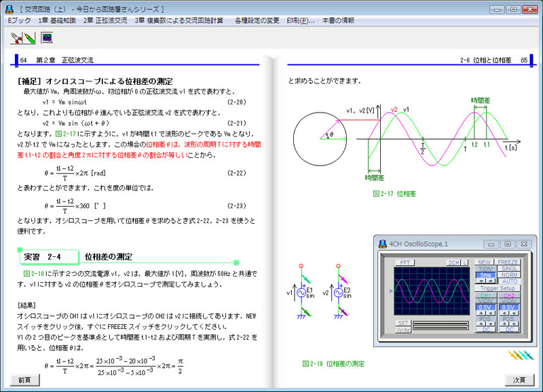Screen dimensions: 543x392
Task: Click the T/DIV left arrow button
Action: click(481, 281)
